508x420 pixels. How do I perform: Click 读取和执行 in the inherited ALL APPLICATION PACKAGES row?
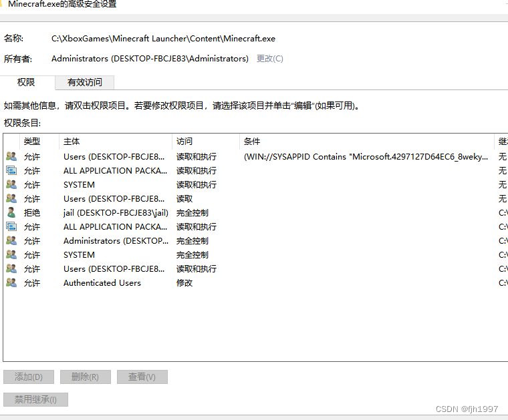(x=197, y=227)
